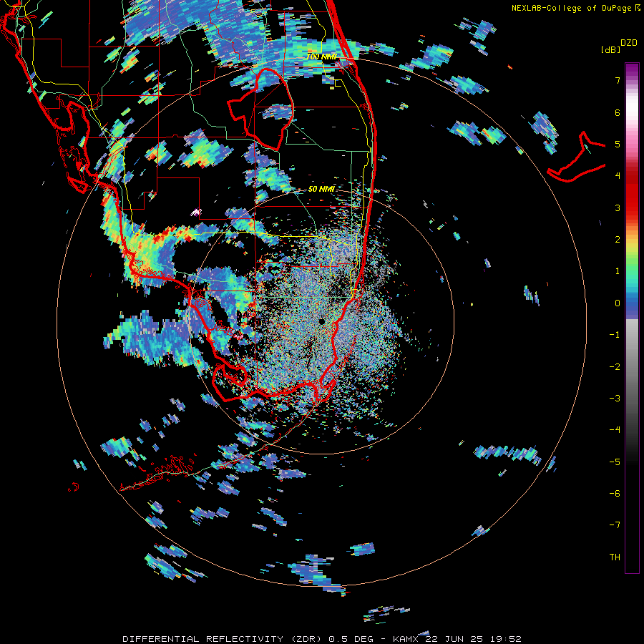Viewport: 644px width, 644px height.
Task: Click the legend value 1
Action: pos(618,271)
